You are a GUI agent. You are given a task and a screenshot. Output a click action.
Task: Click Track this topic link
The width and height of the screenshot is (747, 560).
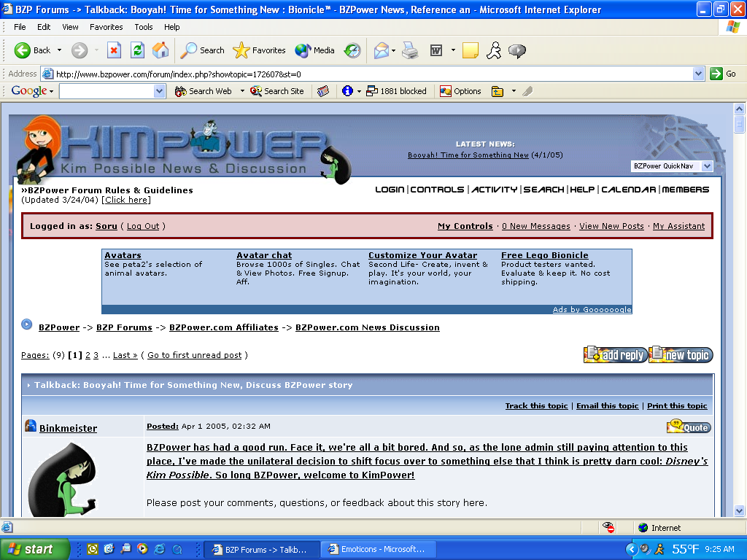coord(536,405)
